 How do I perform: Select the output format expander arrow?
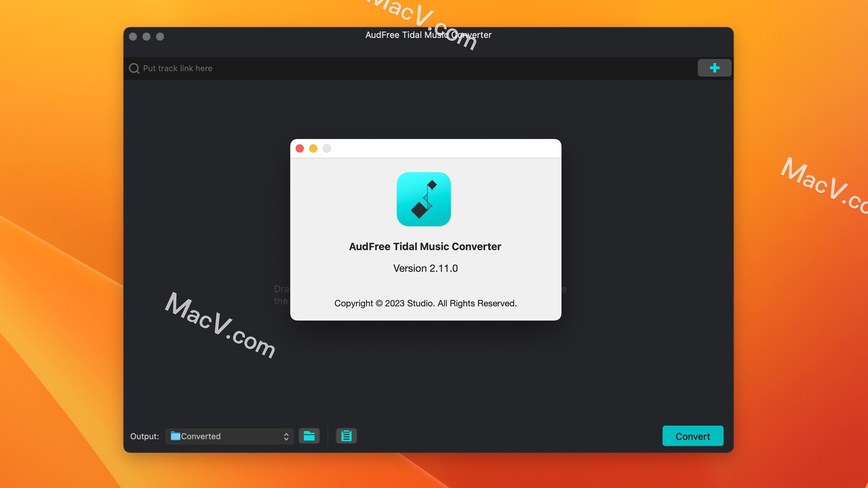coord(287,436)
